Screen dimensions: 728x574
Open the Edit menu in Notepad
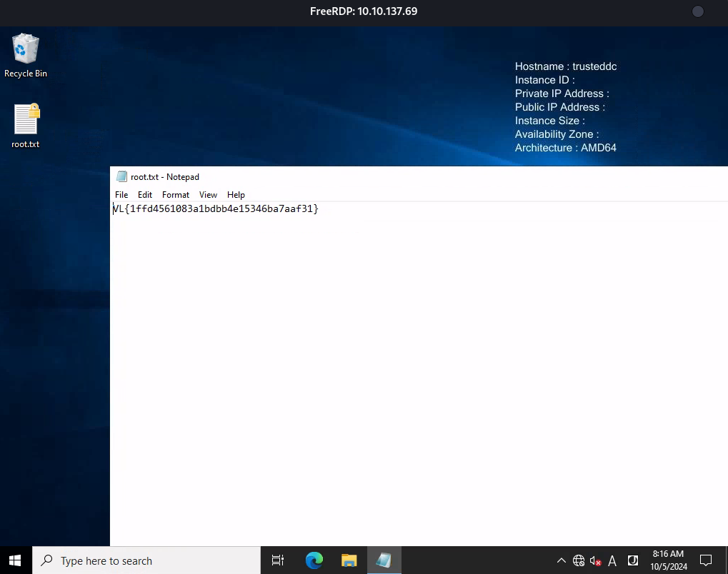click(145, 195)
